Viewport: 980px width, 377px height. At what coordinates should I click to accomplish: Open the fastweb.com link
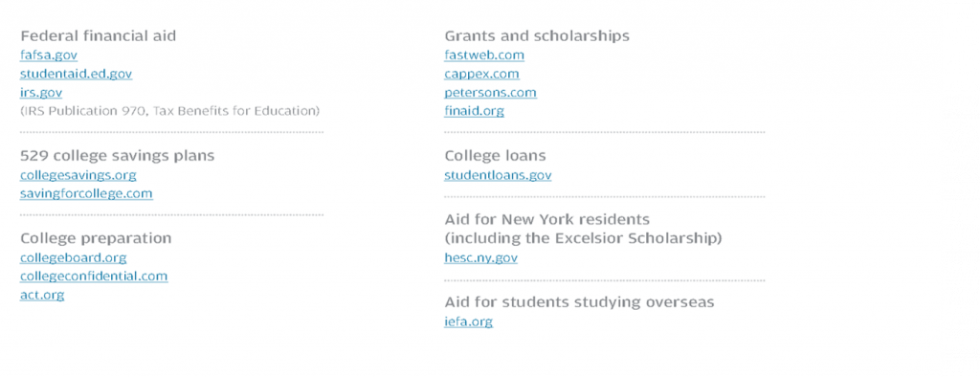[x=484, y=55]
